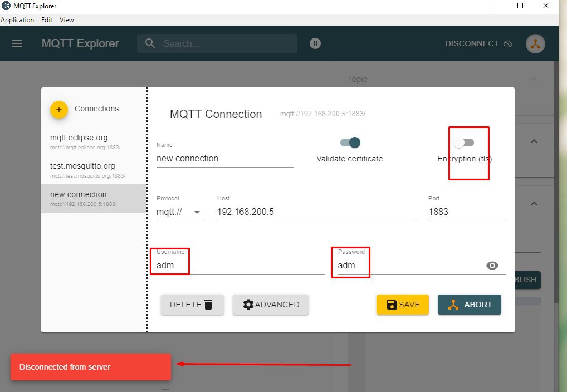Click gear icon on Advanced button
567x392 pixels.
coord(248,305)
